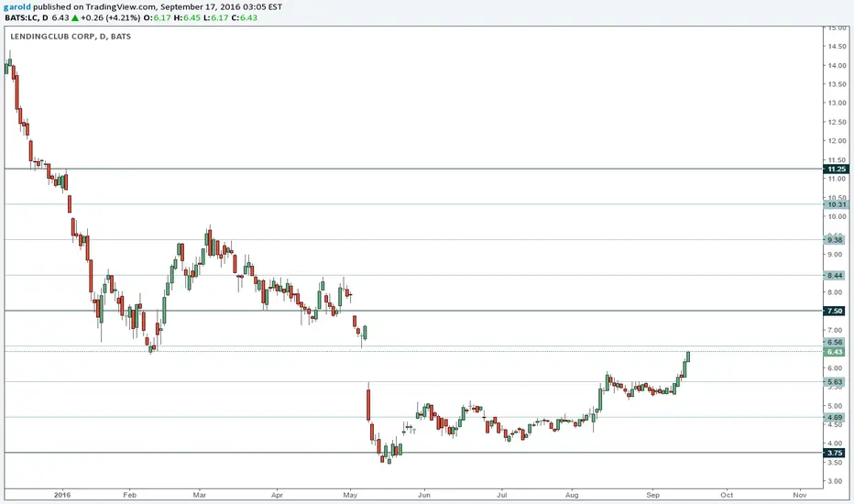Open the garold author link
854x504 pixels.
pyautogui.click(x=17, y=7)
